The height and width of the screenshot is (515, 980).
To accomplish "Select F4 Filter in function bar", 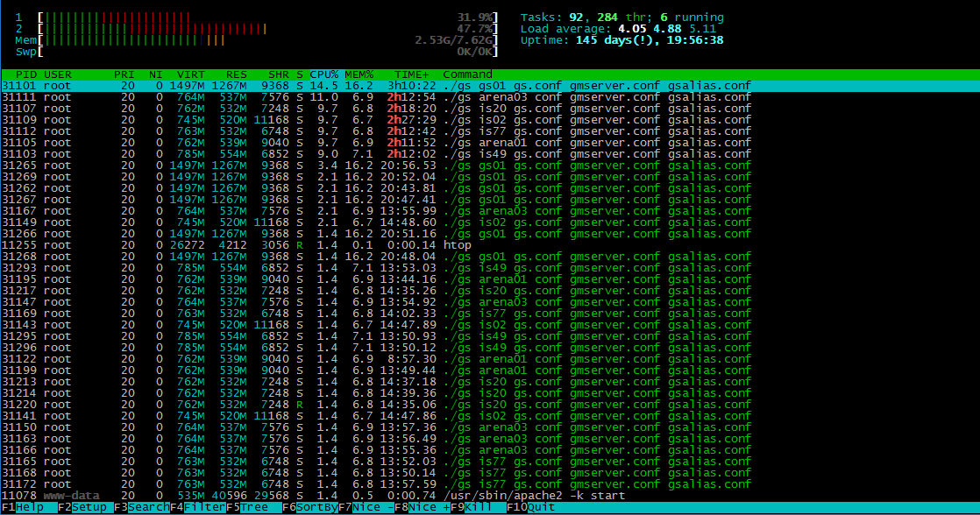I will point(198,507).
